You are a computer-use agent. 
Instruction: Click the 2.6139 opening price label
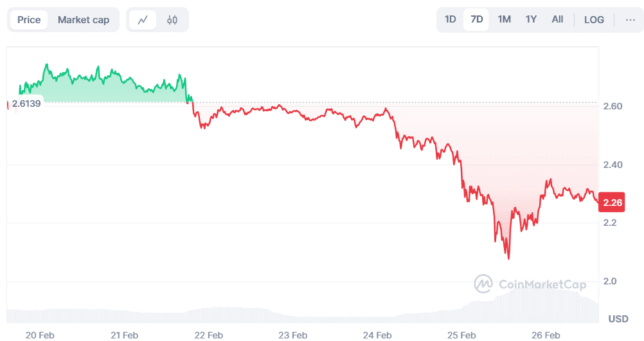(26, 104)
